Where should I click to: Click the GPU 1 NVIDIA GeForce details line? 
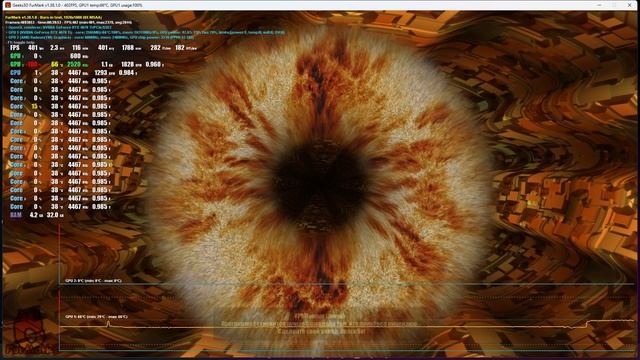[145, 32]
